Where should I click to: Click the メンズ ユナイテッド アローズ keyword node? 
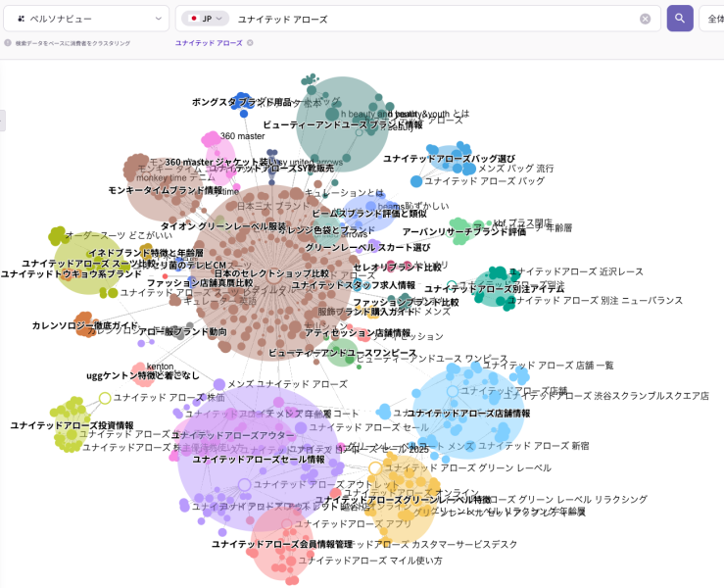[x=219, y=384]
